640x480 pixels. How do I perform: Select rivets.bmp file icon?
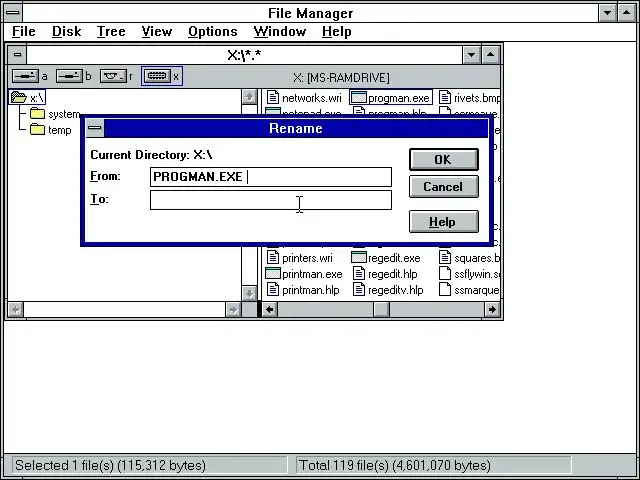(445, 98)
